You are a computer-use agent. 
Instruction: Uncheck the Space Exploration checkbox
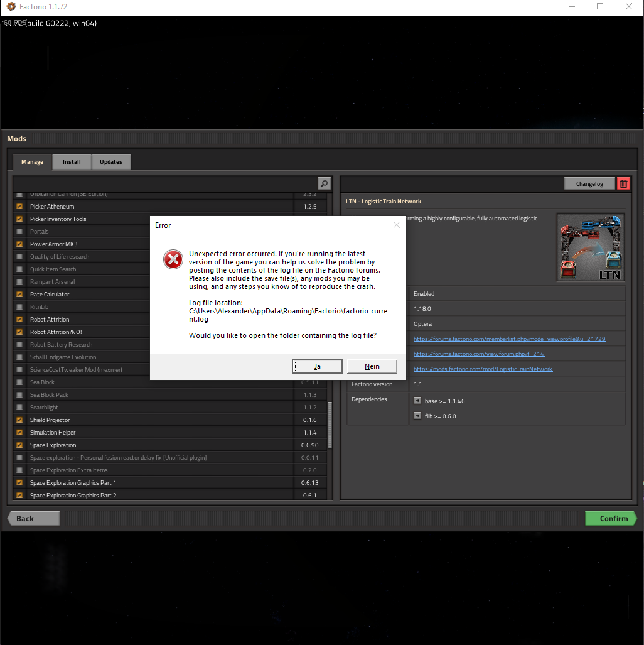[19, 445]
